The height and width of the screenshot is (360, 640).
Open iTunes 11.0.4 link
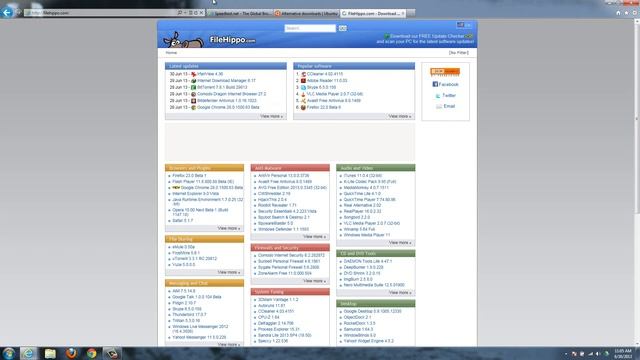click(363, 176)
